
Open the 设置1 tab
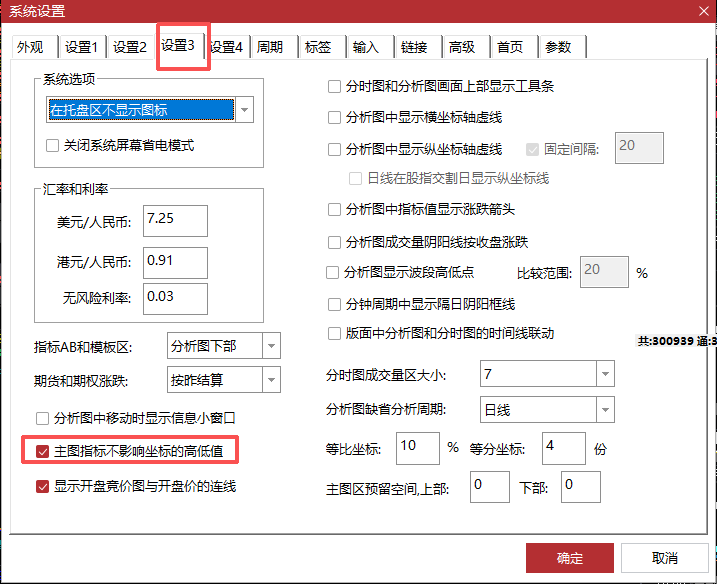click(x=82, y=47)
